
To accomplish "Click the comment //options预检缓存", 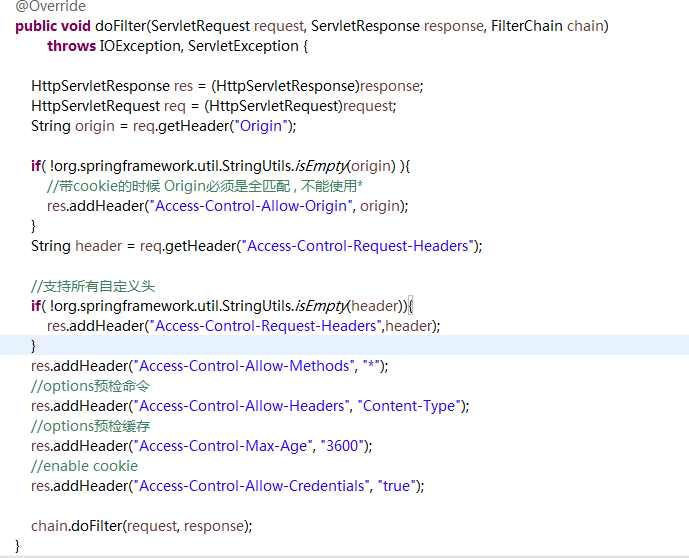I will pyautogui.click(x=91, y=426).
